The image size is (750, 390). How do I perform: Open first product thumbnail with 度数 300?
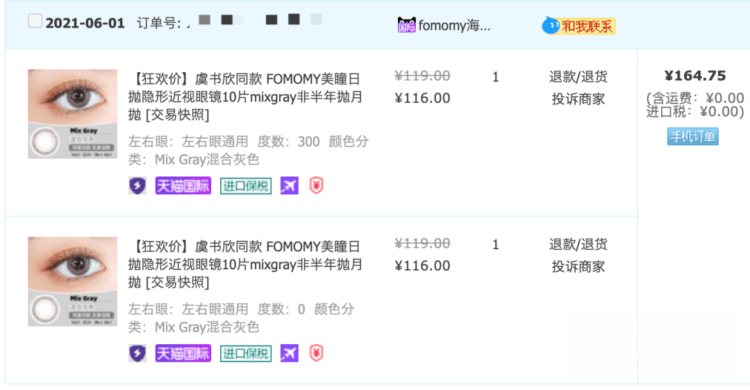tap(73, 114)
